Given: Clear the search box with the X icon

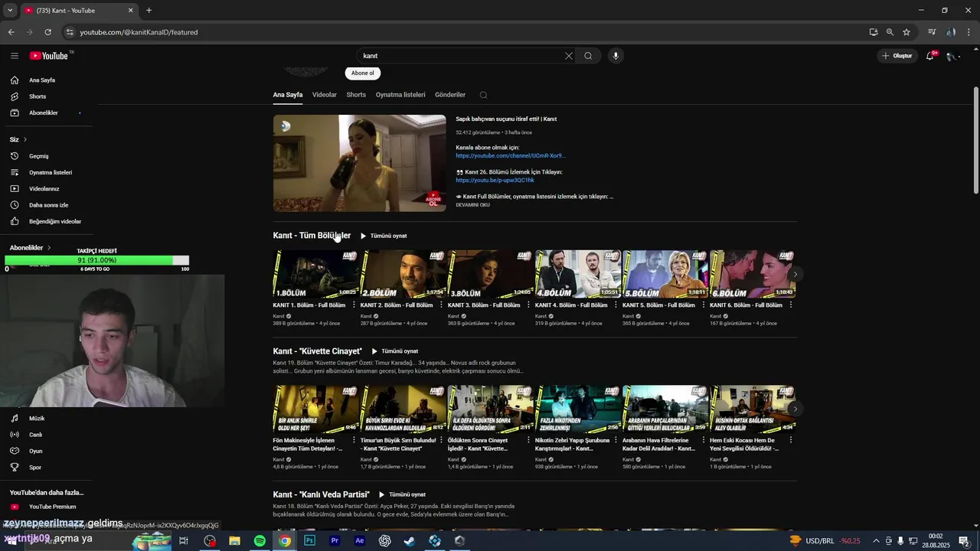Looking at the screenshot, I should [568, 56].
